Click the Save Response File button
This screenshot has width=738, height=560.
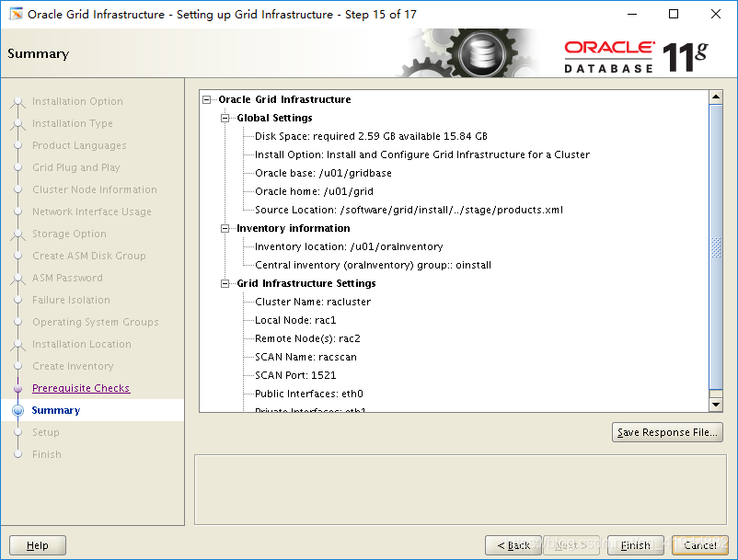tap(667, 432)
